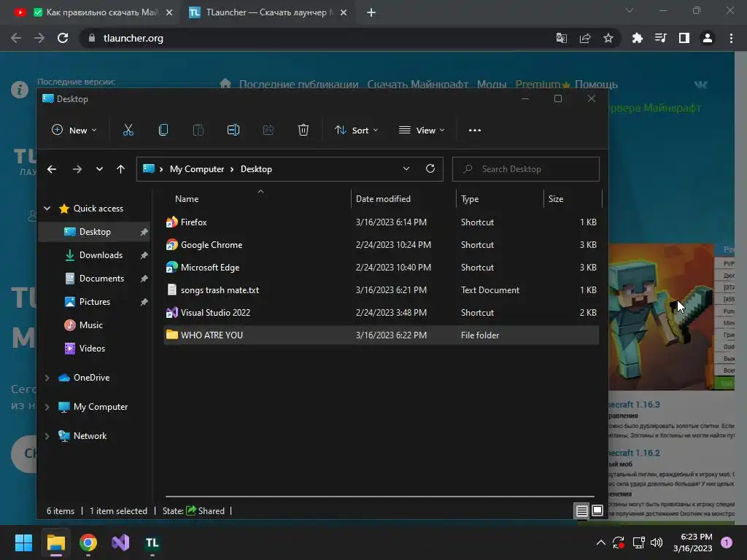Open the volume speaker tray icon

pos(657,542)
